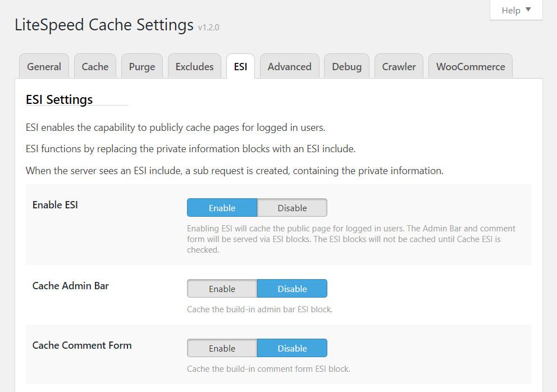Viewport: 557px width, 392px height.
Task: Re-select the ESI tab
Action: pos(240,66)
